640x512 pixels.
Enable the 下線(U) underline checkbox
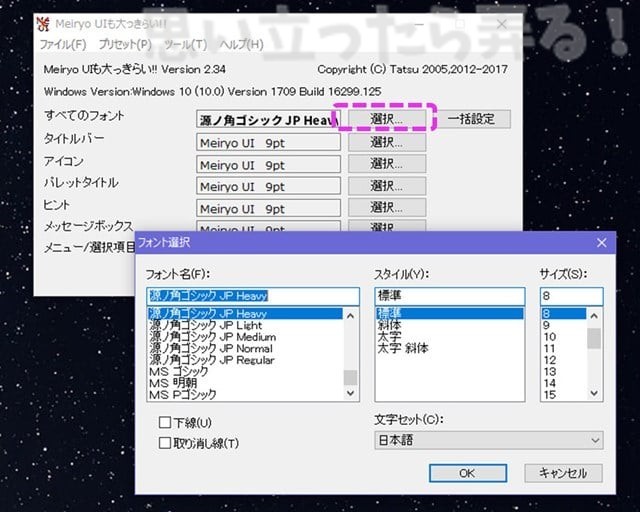165,423
